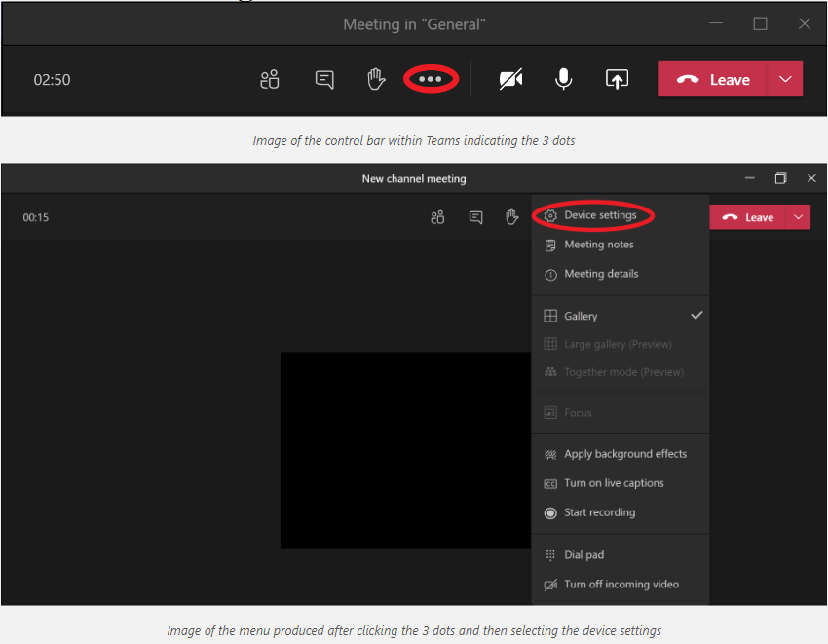This screenshot has width=828, height=644.
Task: Open share content tray in General meeting
Action: [x=617, y=79]
